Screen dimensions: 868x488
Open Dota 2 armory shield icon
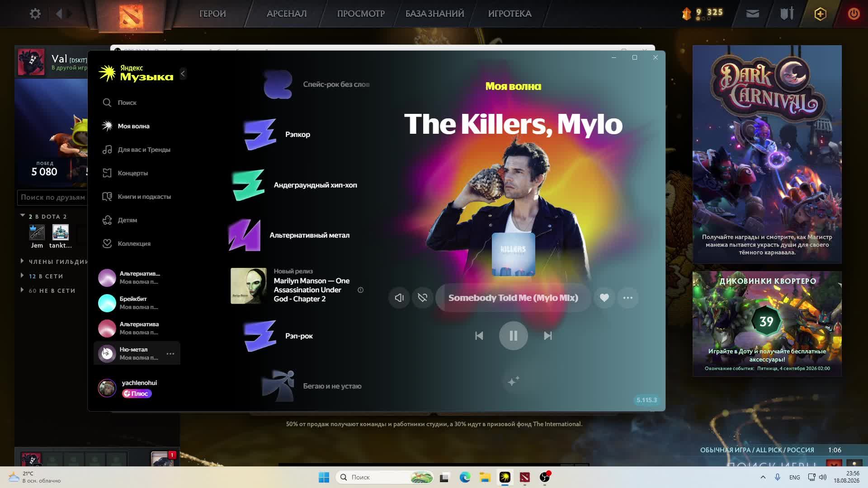[x=787, y=14]
